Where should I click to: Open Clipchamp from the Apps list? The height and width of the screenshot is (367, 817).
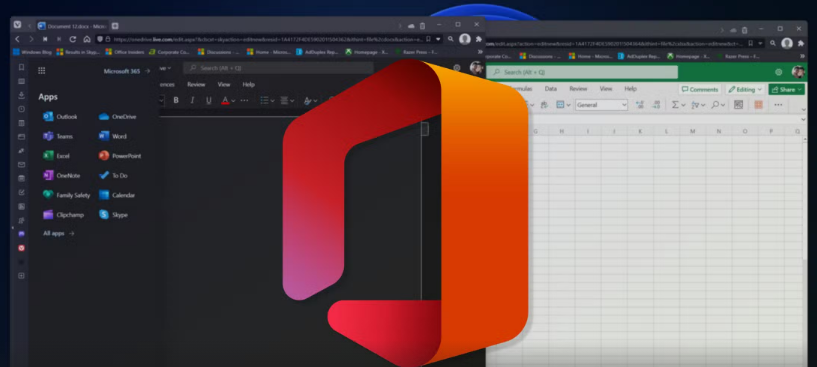(63, 214)
